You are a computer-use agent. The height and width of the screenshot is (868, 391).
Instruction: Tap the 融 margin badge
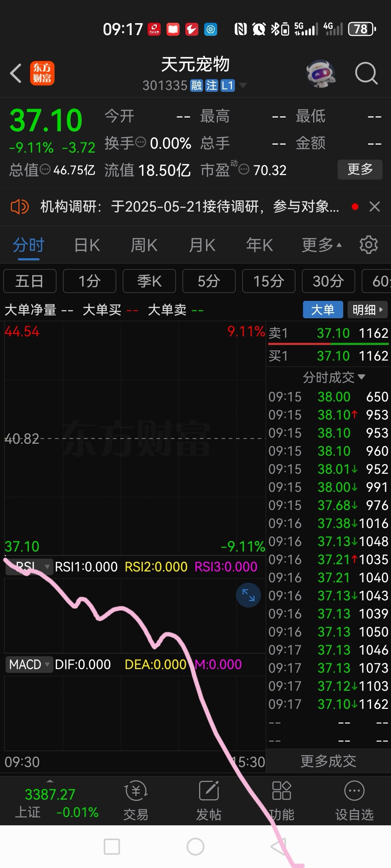coord(196,86)
